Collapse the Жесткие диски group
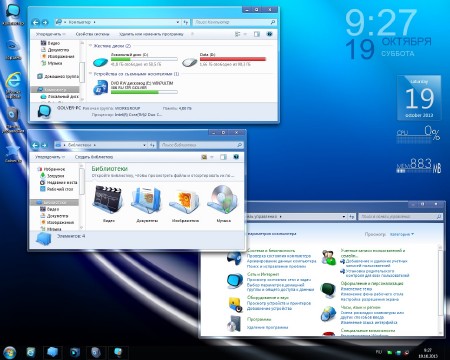Viewport: 450px width, 360px height. 90,46
